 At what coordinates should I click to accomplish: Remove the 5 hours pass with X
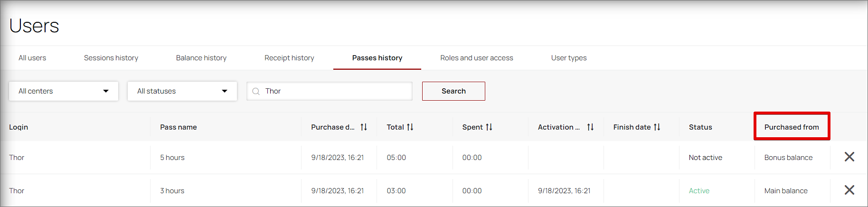point(849,157)
